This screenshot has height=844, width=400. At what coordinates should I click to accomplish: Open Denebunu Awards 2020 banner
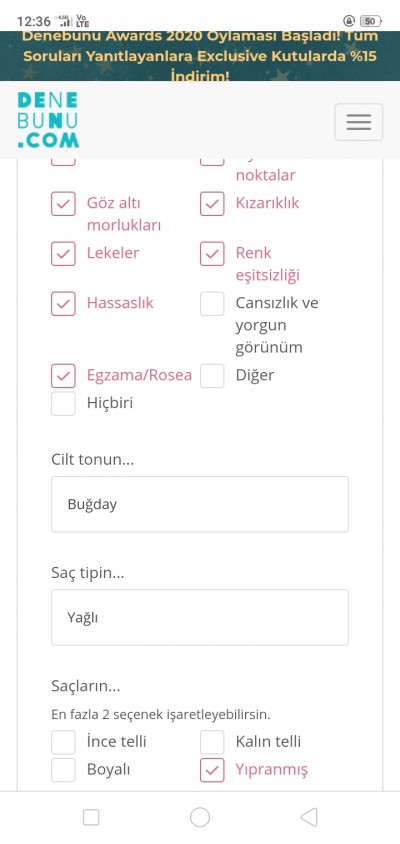click(x=200, y=56)
